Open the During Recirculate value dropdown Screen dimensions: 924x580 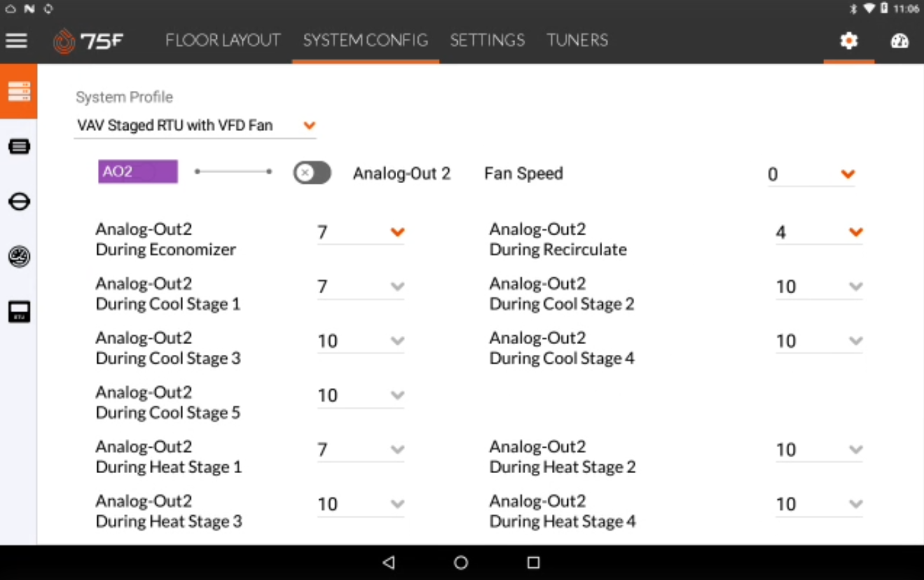click(819, 233)
